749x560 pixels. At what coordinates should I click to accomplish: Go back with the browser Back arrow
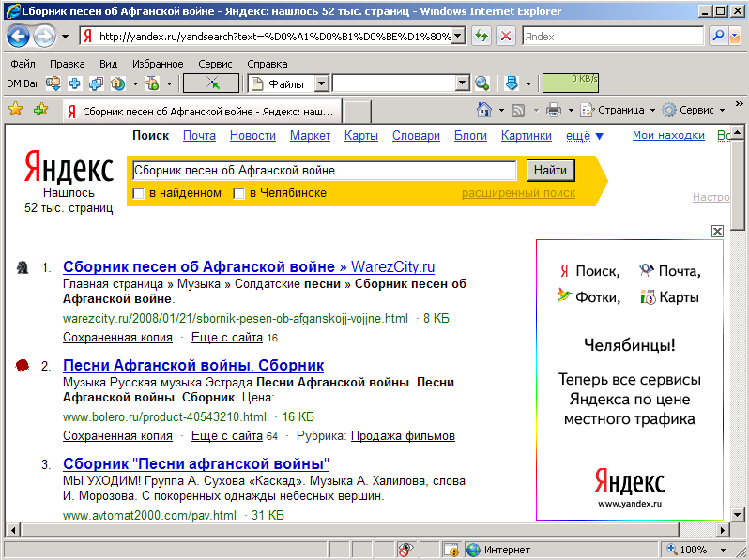click(19, 37)
